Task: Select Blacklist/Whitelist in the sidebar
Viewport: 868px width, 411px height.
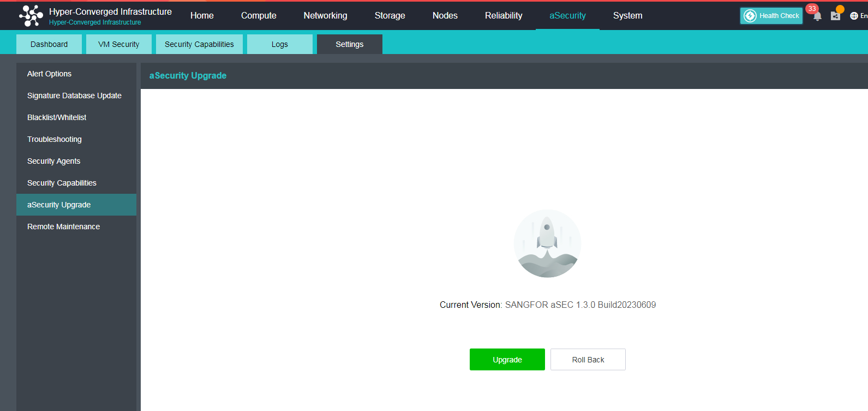Action: [x=76, y=117]
